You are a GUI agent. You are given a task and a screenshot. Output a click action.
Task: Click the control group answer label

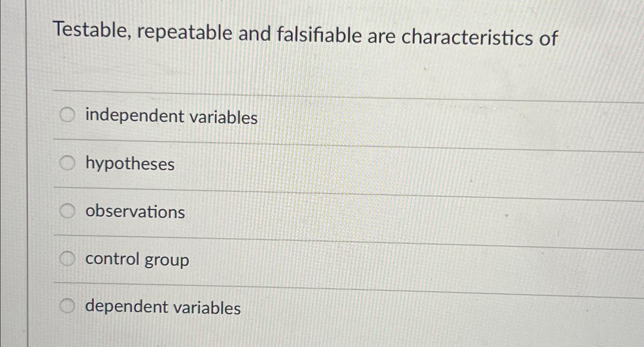click(x=137, y=260)
